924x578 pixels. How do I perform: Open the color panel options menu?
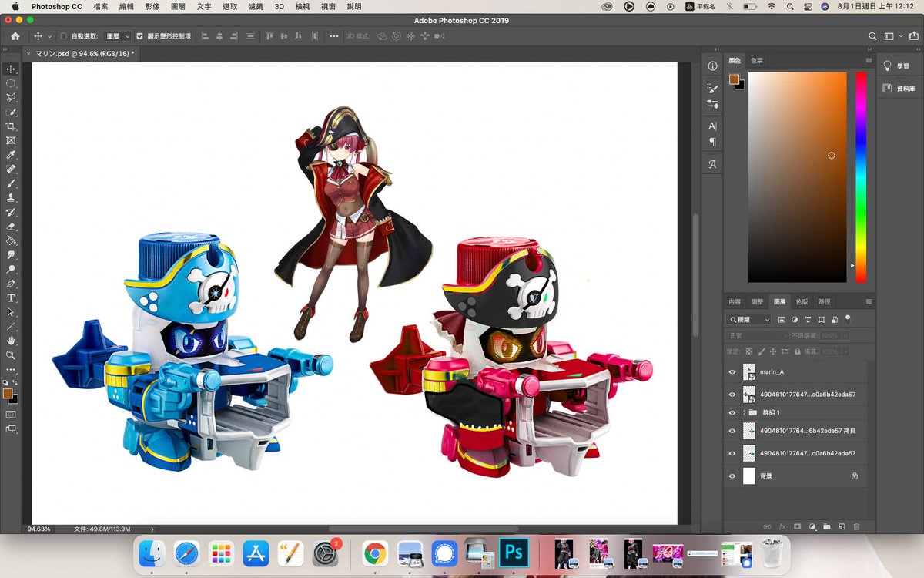coord(869,60)
